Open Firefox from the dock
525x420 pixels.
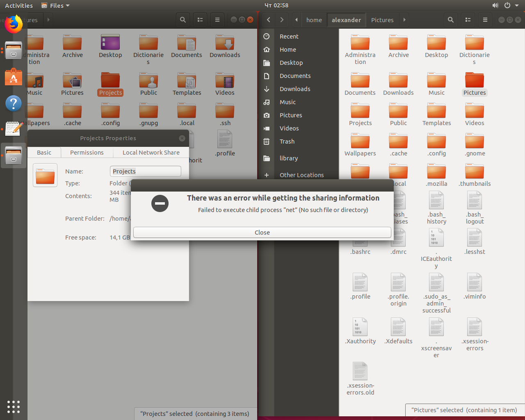[x=14, y=24]
